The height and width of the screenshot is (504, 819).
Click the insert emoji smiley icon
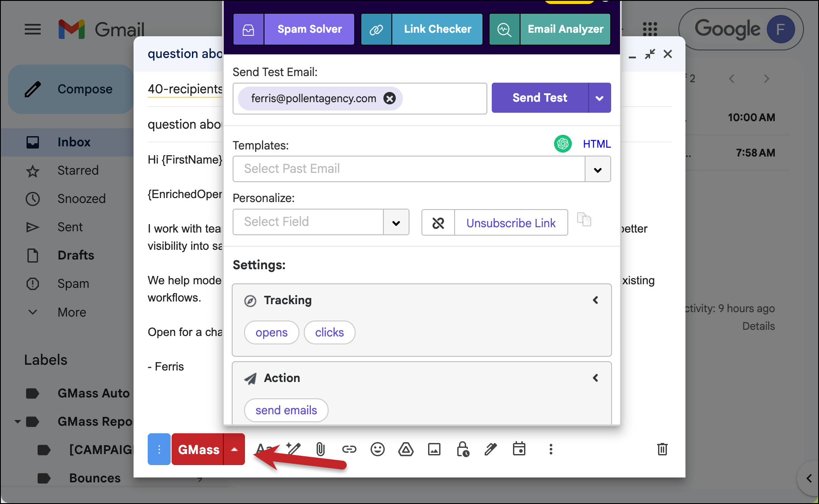pos(377,450)
